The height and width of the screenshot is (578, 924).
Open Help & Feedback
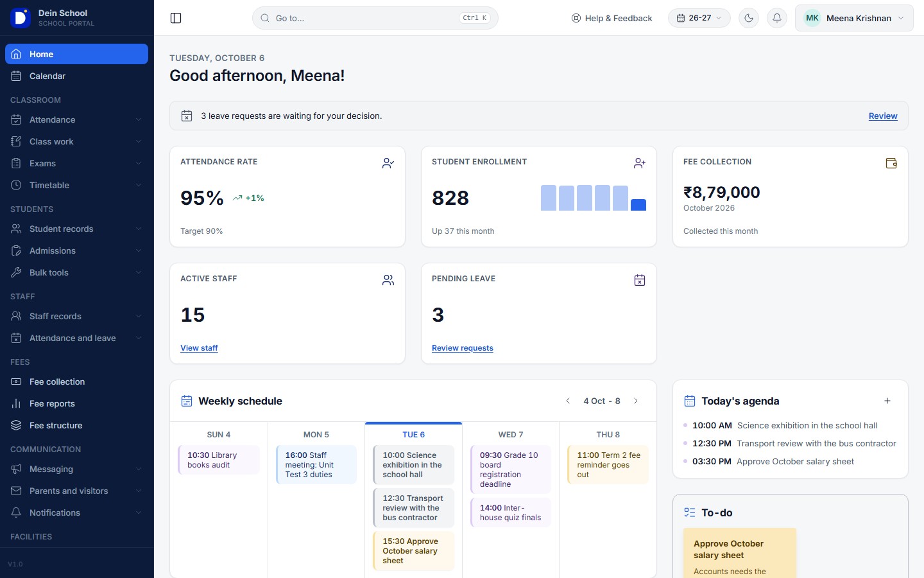click(612, 18)
